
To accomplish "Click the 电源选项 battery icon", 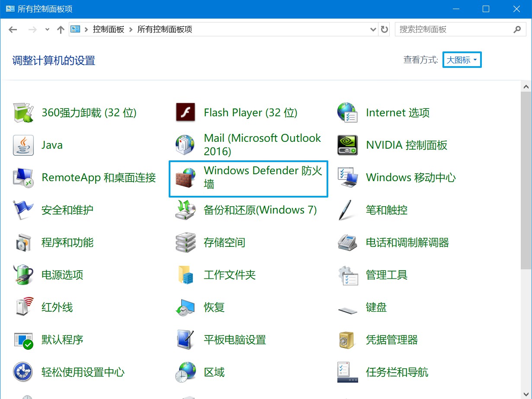I will 23,275.
